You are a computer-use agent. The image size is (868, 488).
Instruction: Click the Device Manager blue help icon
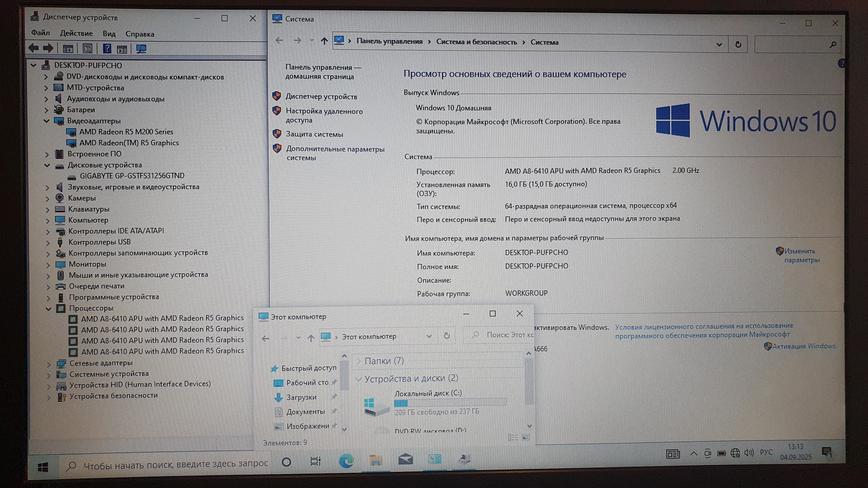pyautogui.click(x=107, y=49)
